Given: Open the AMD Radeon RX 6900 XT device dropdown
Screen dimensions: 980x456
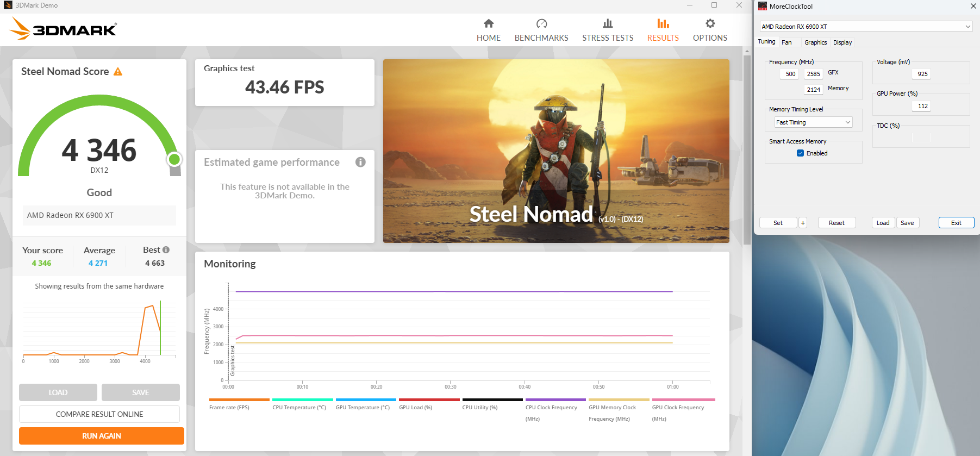Looking at the screenshot, I should [866, 26].
